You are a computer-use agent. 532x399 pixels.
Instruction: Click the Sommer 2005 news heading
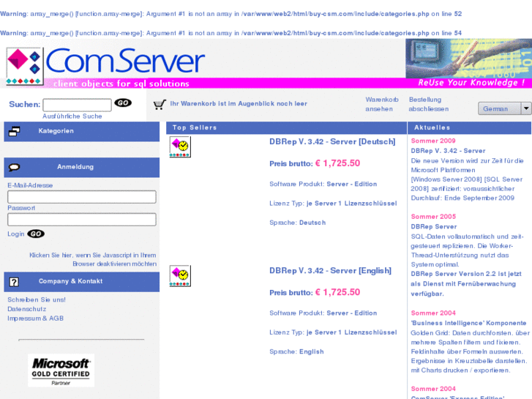pos(433,217)
